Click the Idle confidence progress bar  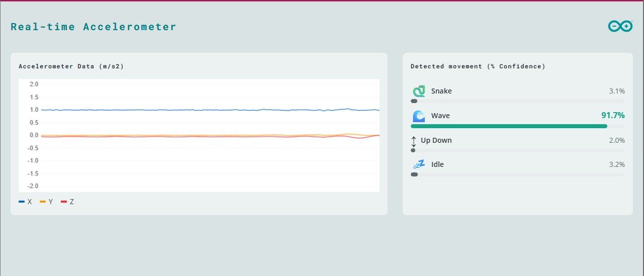pyautogui.click(x=518, y=174)
